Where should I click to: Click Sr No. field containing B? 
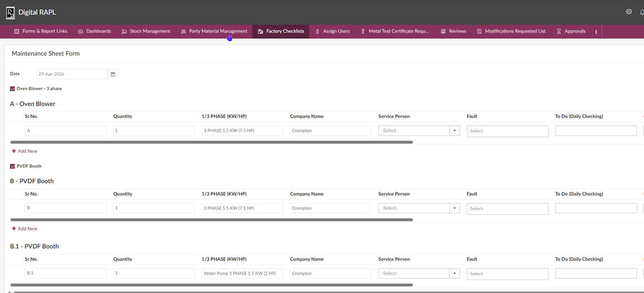tap(66, 208)
